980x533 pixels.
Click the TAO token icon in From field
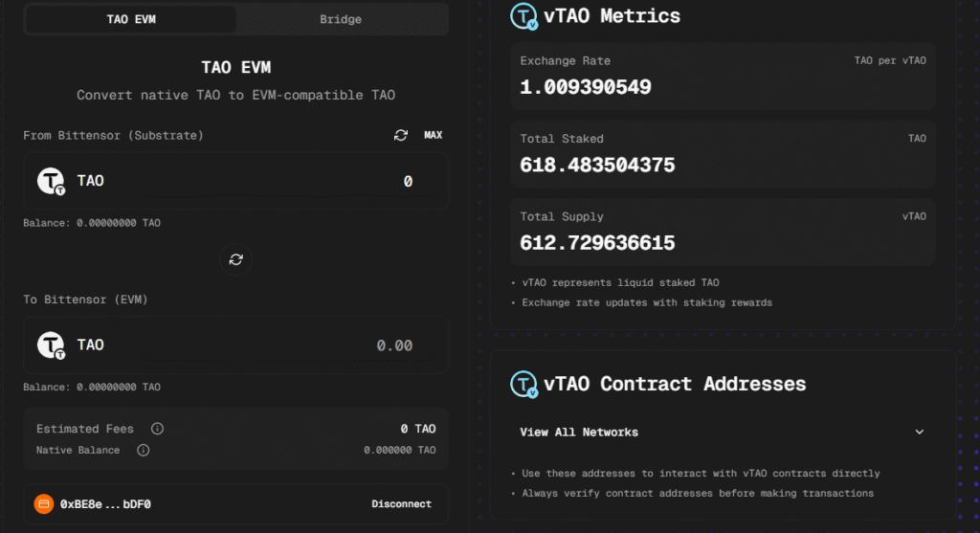coord(51,181)
